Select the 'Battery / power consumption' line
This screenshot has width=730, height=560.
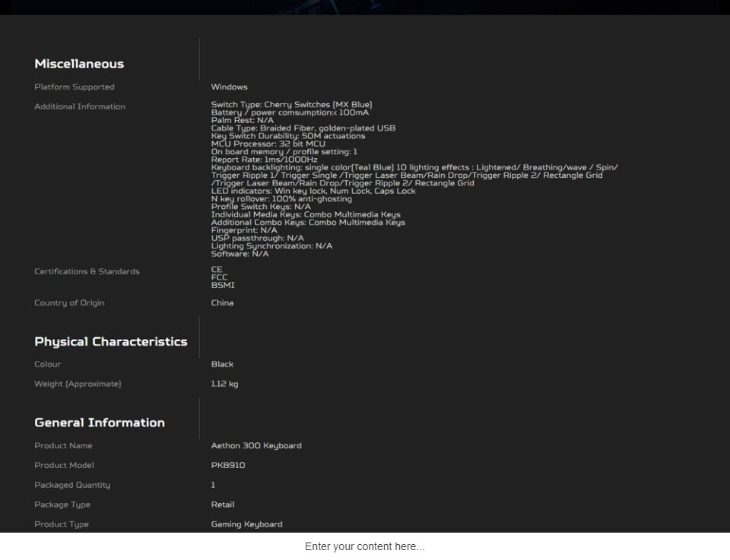coord(290,112)
